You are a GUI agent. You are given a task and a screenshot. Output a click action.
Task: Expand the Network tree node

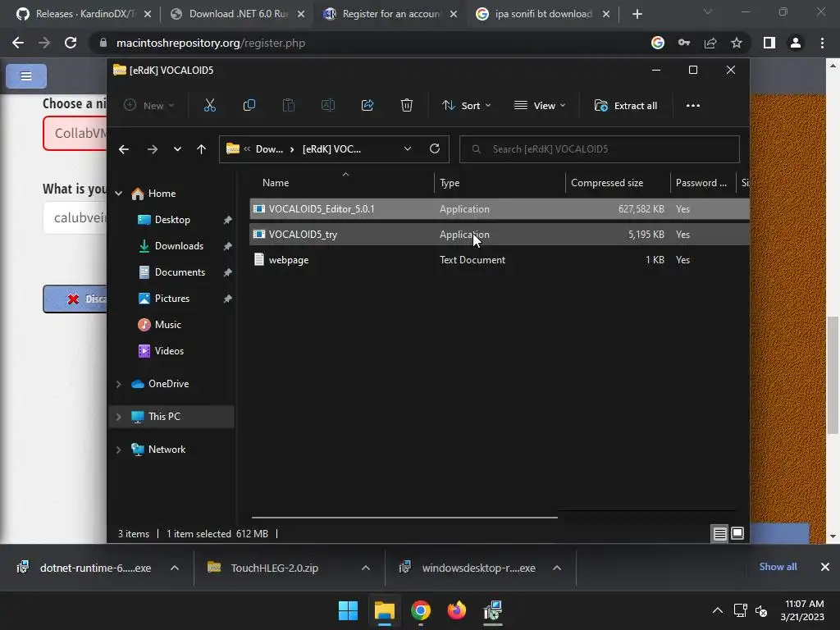tap(118, 450)
